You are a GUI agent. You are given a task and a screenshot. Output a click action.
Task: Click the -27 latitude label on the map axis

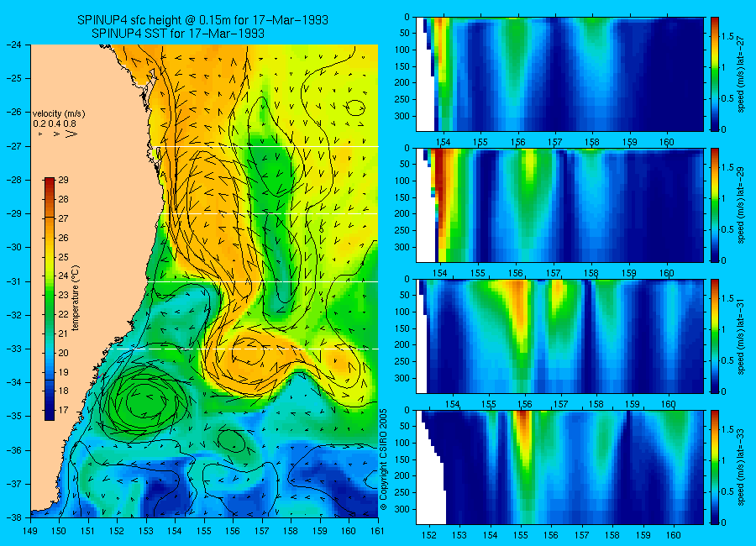(x=15, y=145)
